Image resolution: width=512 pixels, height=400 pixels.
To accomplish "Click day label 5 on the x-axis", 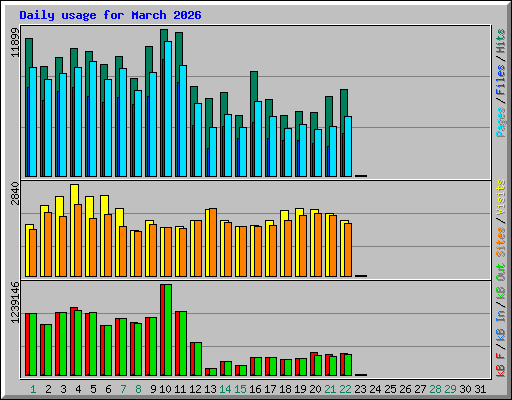I will (93, 389).
